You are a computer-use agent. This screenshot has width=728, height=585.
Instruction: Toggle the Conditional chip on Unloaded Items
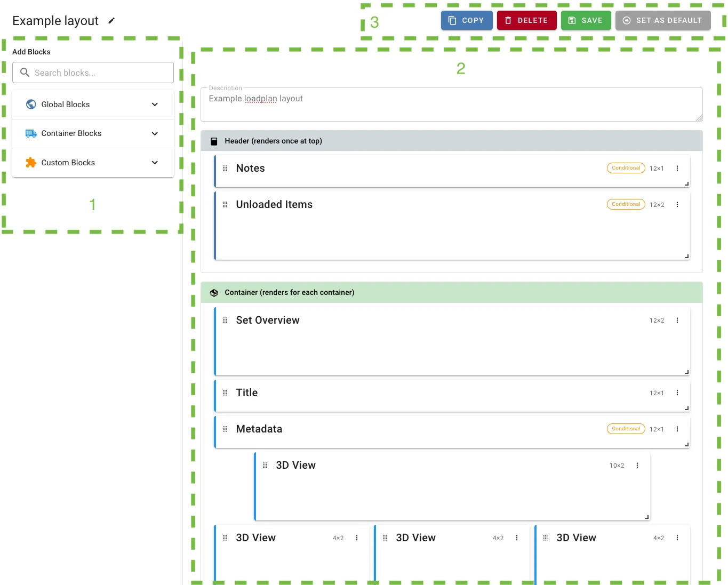point(626,204)
